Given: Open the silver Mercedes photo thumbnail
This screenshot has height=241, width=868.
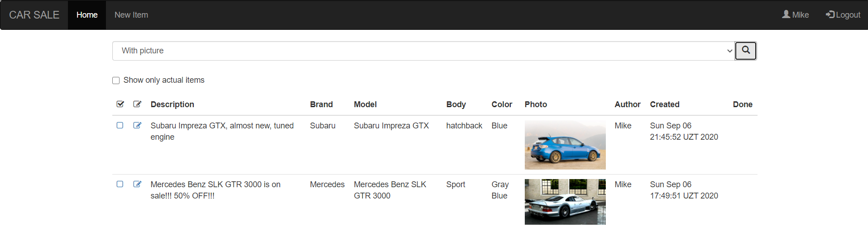Looking at the screenshot, I should (565, 202).
